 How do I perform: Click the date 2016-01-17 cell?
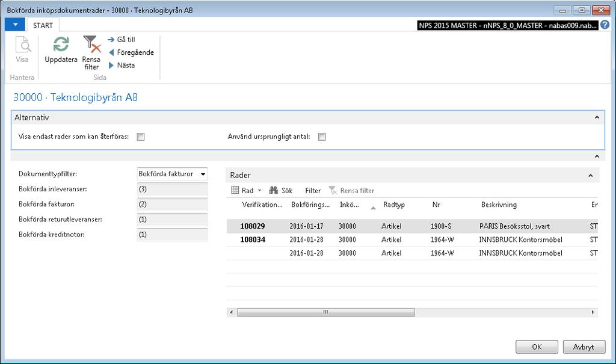(306, 226)
